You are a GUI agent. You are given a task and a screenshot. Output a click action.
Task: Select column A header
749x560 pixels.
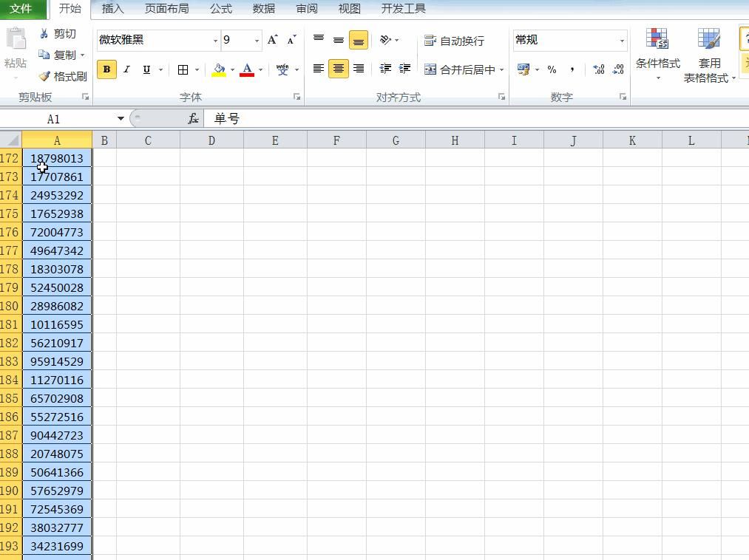click(x=57, y=140)
